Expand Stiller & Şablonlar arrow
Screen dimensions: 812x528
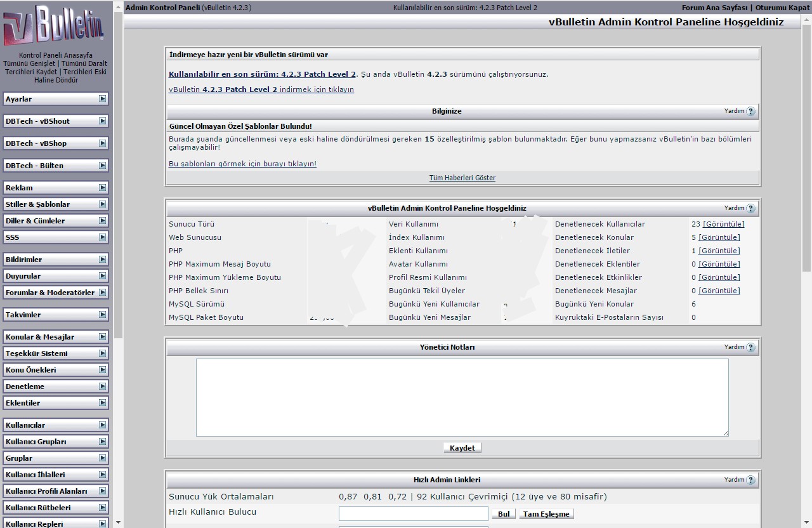pyautogui.click(x=102, y=204)
